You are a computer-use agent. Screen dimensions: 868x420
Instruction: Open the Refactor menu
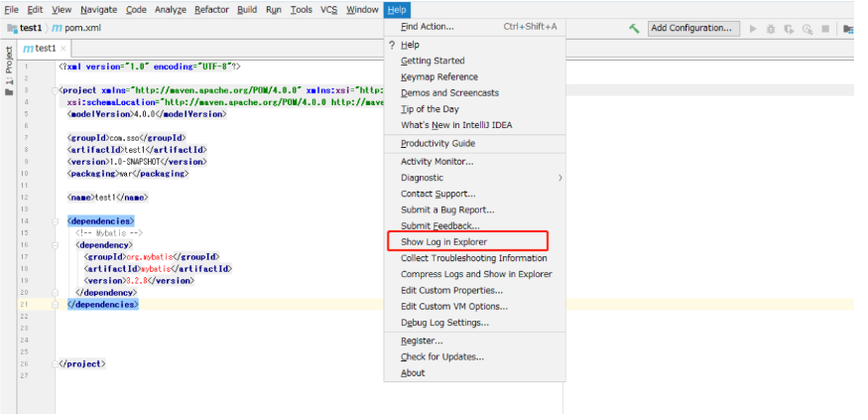(x=212, y=9)
